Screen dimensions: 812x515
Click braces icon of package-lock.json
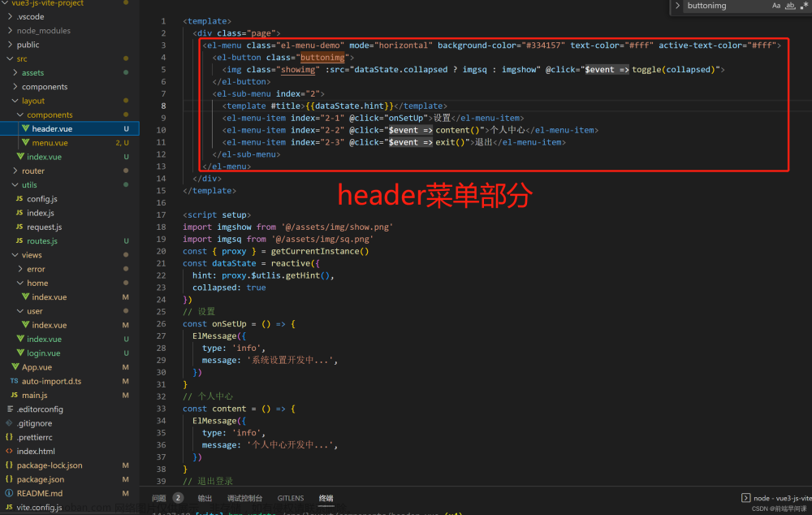pyautogui.click(x=9, y=465)
